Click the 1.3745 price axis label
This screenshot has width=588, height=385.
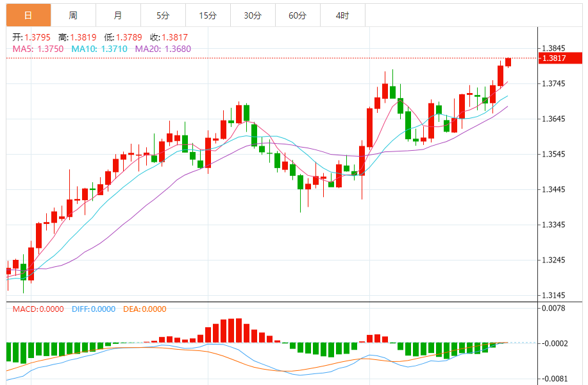pos(553,83)
